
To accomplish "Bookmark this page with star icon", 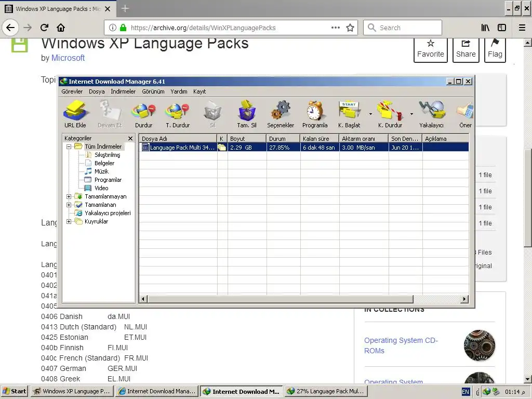I will tap(350, 28).
